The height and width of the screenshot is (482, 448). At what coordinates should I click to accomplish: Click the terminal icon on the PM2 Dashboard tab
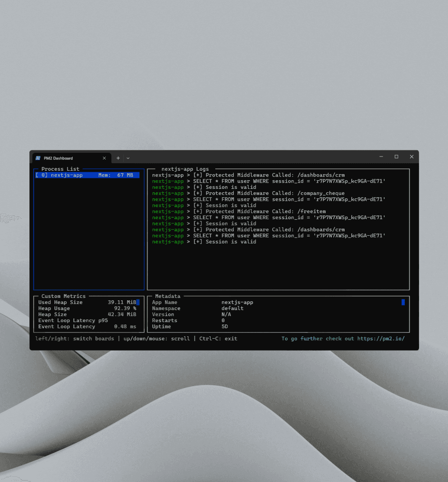(x=38, y=158)
